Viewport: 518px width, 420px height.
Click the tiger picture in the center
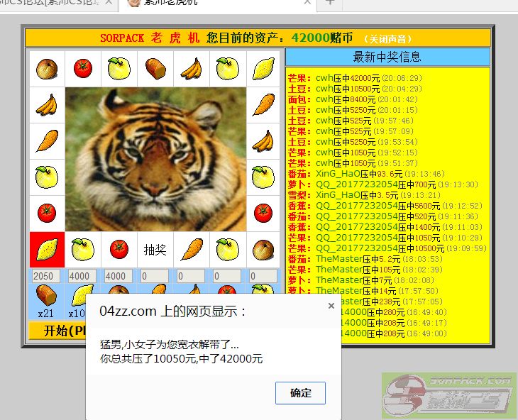click(x=155, y=159)
